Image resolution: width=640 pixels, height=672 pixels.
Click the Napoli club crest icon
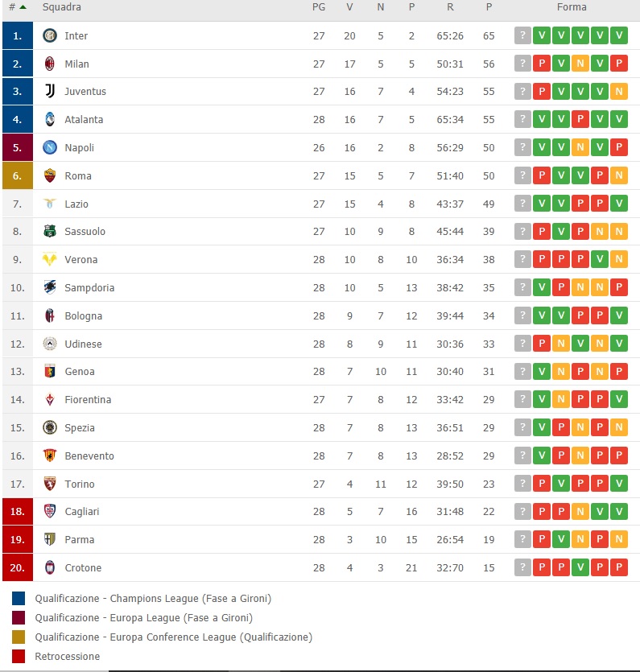(50, 148)
